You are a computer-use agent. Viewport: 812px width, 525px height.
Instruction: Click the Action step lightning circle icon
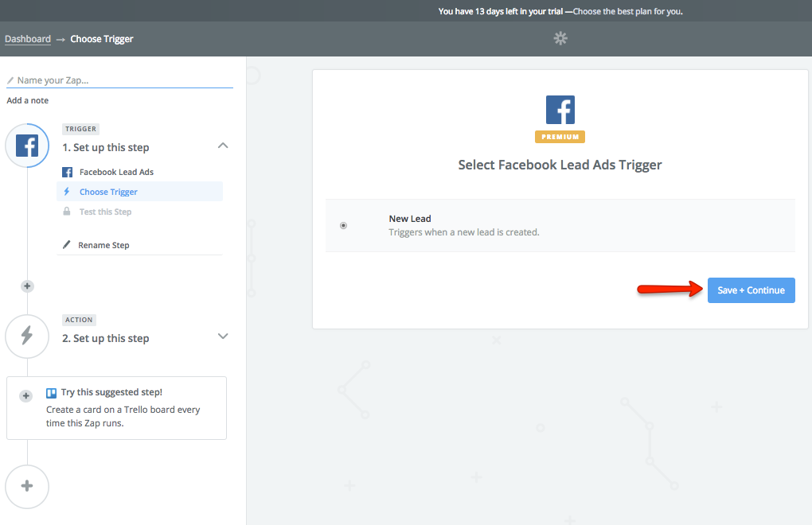(27, 336)
